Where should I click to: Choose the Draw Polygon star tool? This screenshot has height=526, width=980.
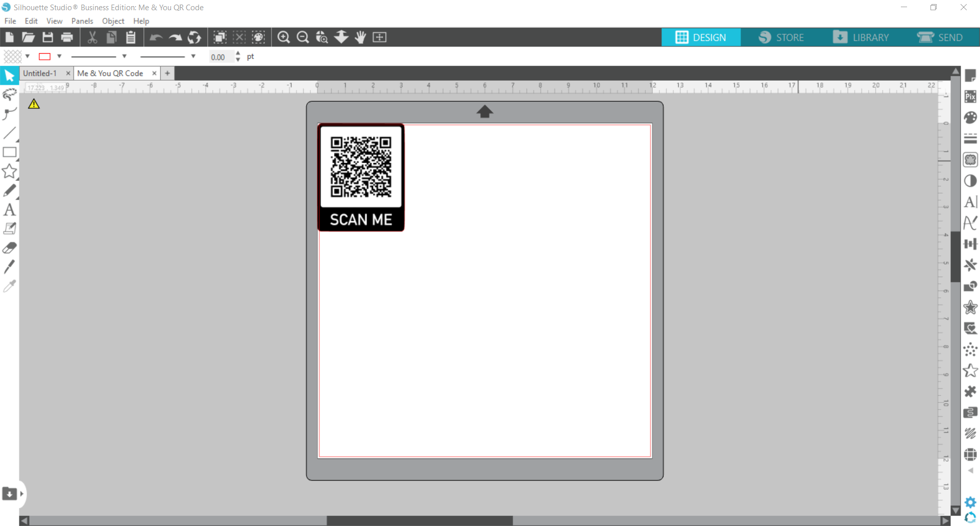pos(9,171)
